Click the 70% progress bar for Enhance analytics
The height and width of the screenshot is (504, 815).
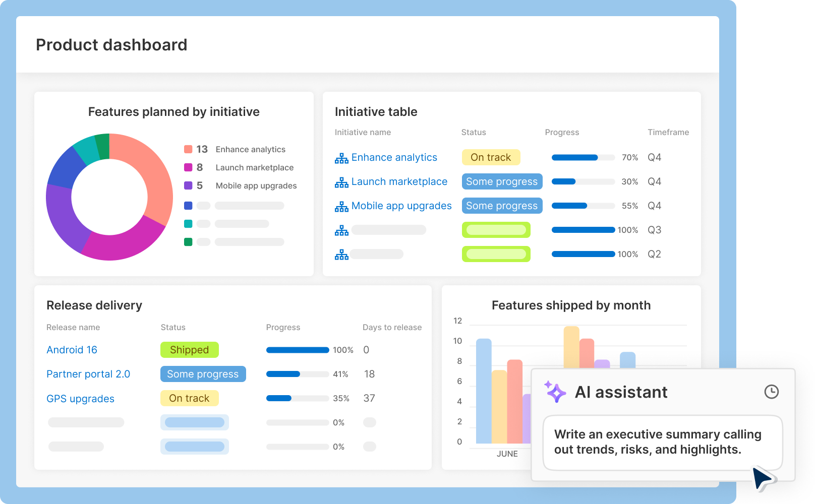(x=583, y=157)
